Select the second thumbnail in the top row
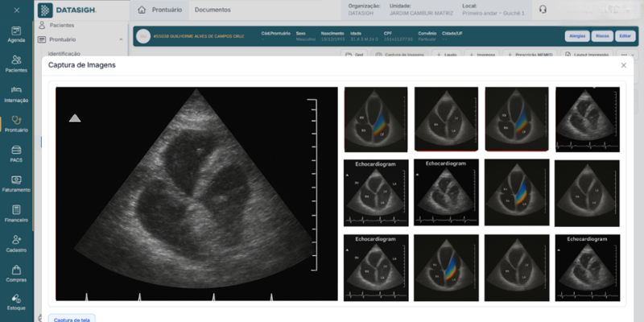Screen dimensions: 644x322 coord(446,119)
